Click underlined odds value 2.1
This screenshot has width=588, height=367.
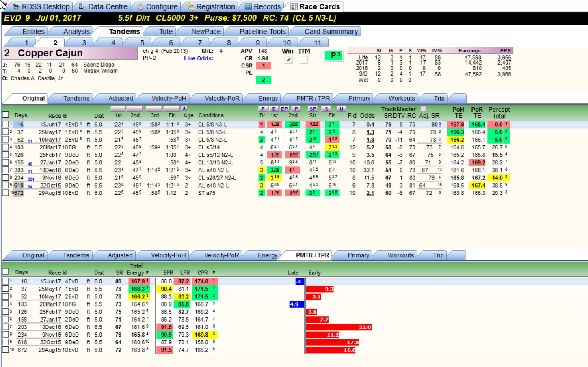(370, 193)
